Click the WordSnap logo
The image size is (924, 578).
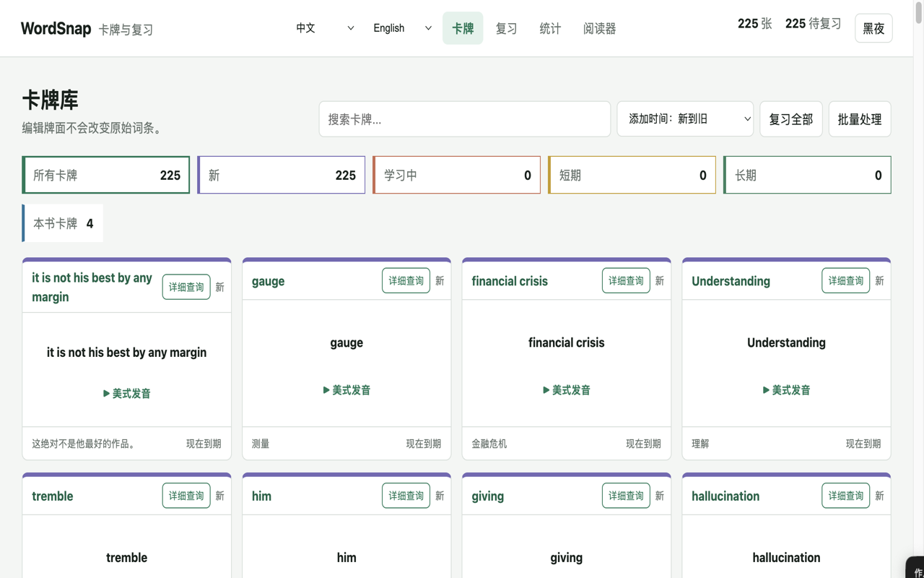56,29
